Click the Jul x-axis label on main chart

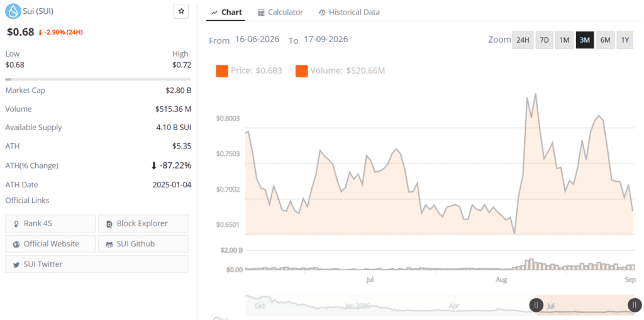point(370,280)
